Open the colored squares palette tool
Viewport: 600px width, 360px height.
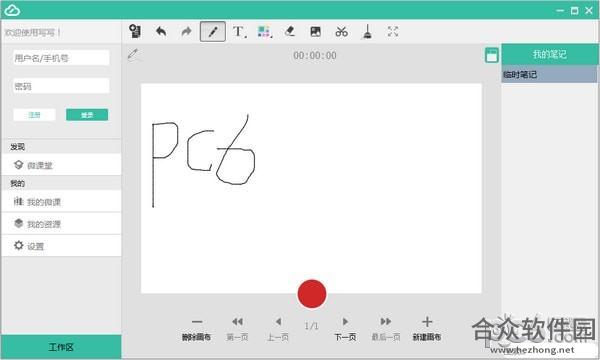[x=264, y=31]
